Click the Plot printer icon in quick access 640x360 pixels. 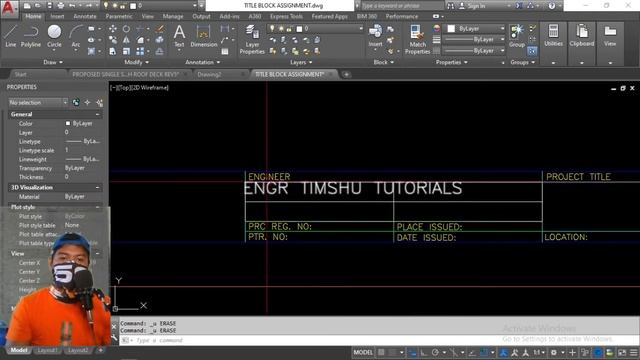point(60,6)
